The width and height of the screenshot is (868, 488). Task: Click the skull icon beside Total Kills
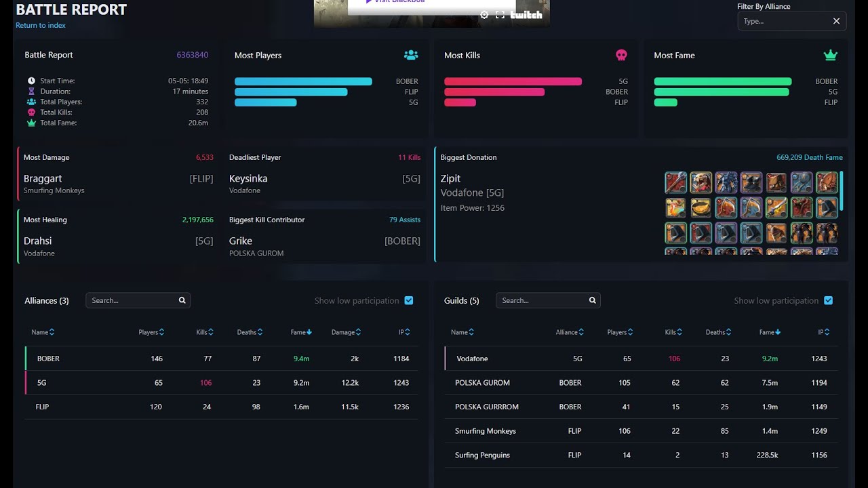(31, 113)
